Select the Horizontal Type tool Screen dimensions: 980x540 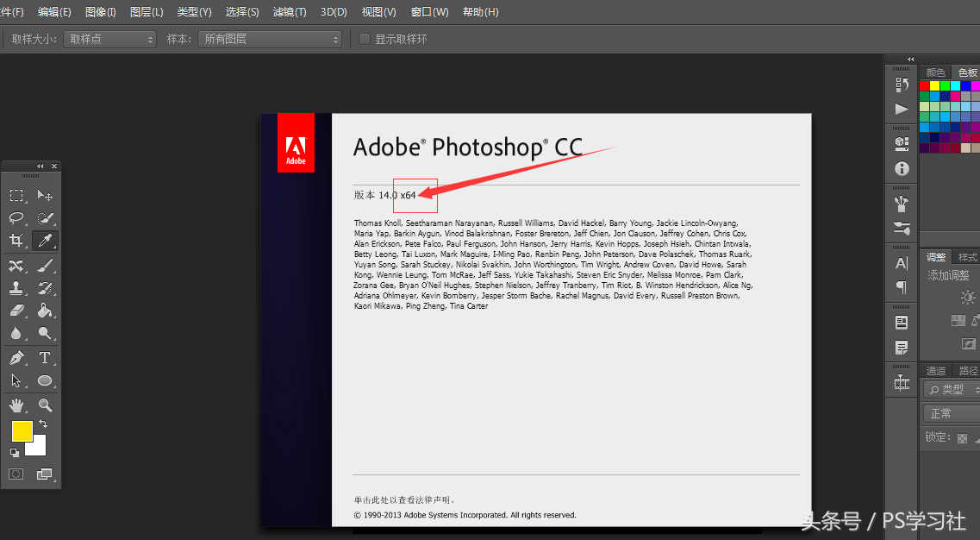pos(44,358)
